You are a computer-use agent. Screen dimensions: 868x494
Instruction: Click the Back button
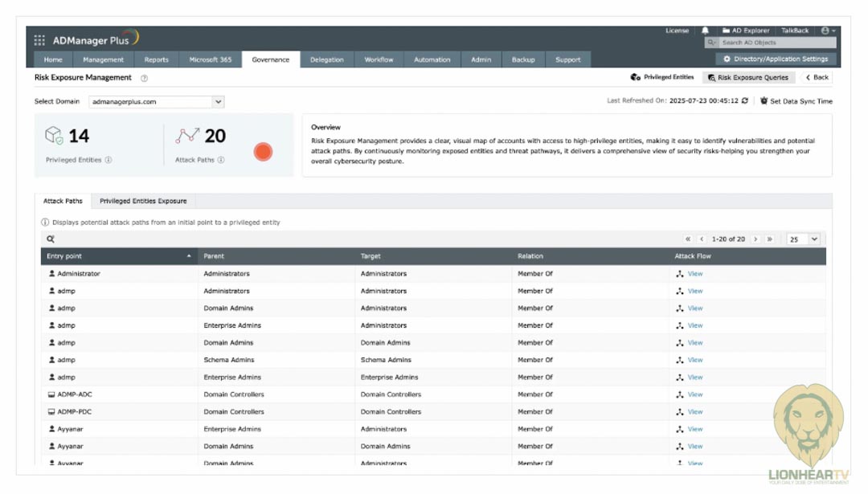(817, 78)
